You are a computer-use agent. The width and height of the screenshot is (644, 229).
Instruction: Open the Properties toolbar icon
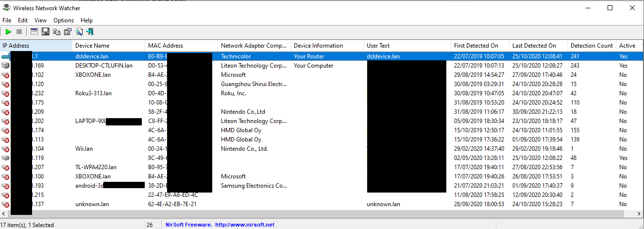coord(68,32)
